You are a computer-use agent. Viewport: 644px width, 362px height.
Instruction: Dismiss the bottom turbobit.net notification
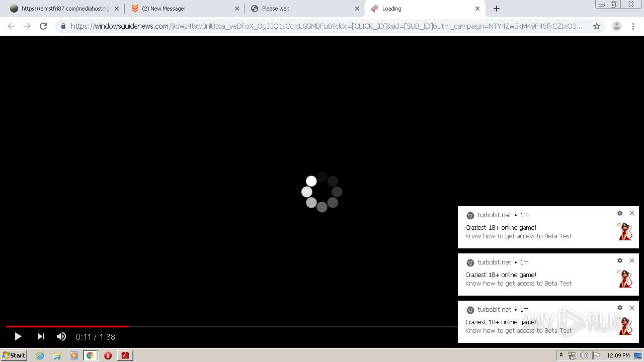click(x=632, y=308)
